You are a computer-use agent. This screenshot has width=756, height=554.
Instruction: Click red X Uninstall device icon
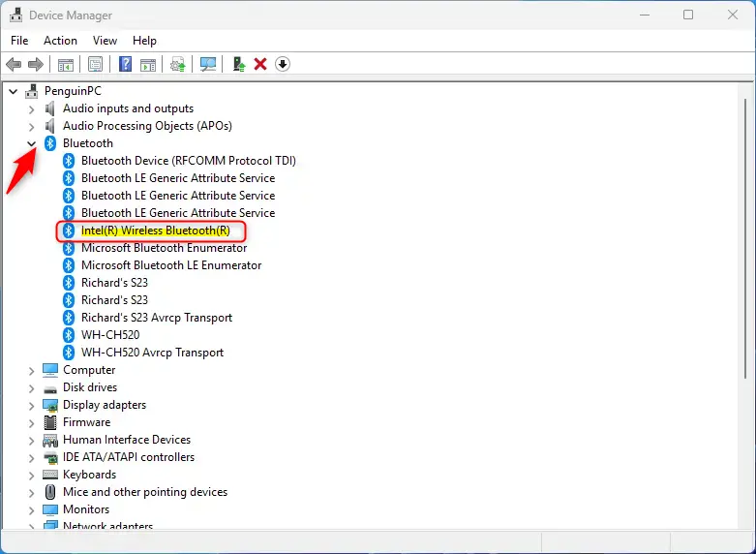pyautogui.click(x=260, y=64)
